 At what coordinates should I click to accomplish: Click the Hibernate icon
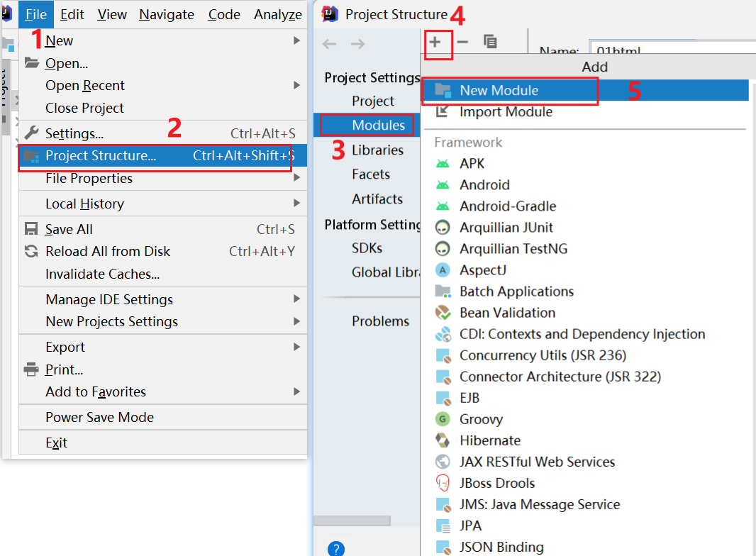[x=443, y=440]
